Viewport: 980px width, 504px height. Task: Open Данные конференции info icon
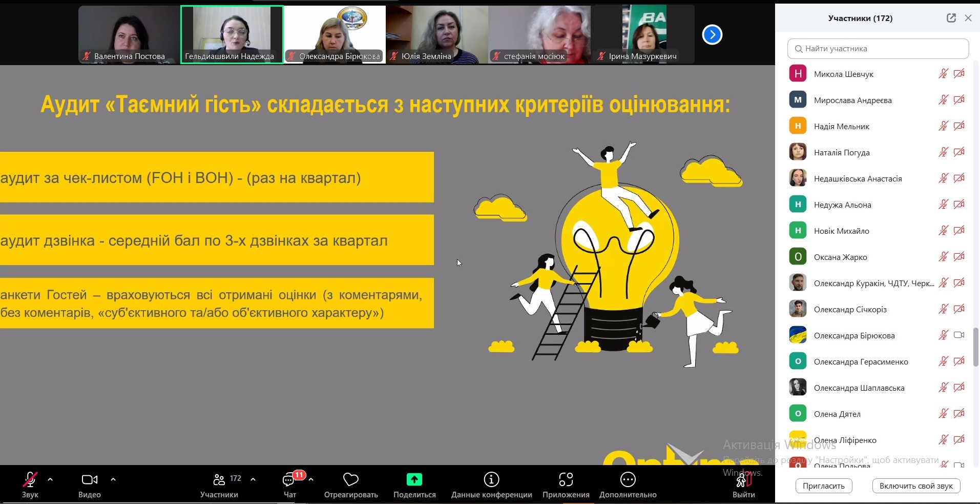tap(491, 480)
